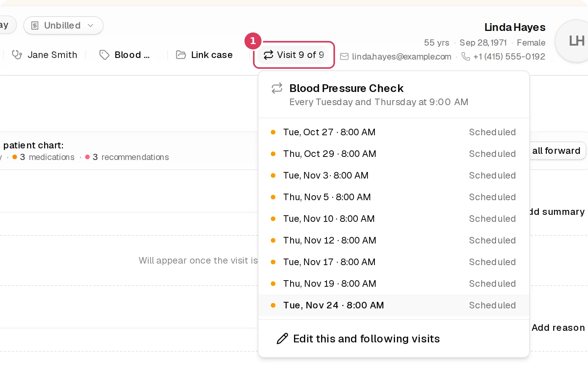588x371 pixels.
Task: Click the phone icon
Action: pos(466,56)
